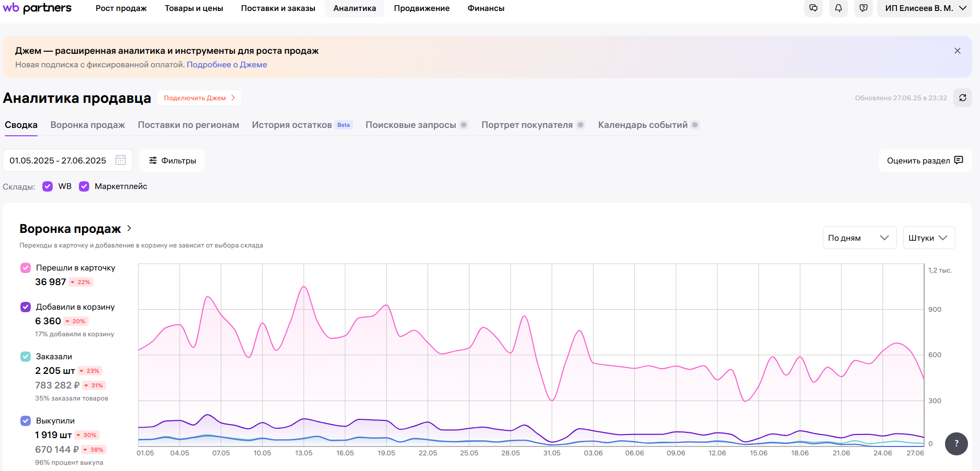This screenshot has height=471, width=980.
Task: Open the floating help question button
Action: [x=957, y=443]
